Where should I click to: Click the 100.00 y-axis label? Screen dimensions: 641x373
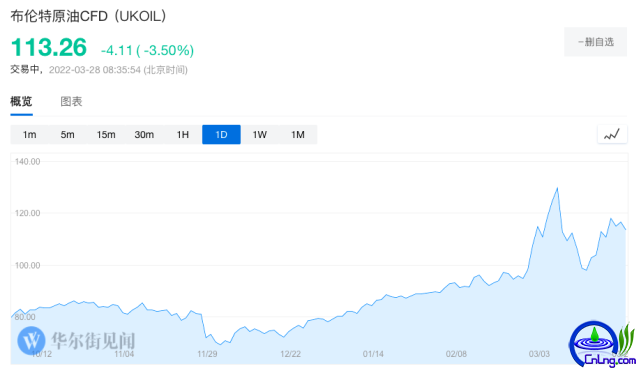27,265
